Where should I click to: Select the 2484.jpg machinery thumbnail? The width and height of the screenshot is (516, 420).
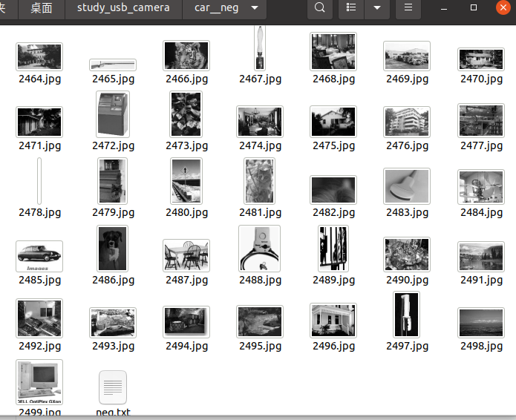point(481,187)
